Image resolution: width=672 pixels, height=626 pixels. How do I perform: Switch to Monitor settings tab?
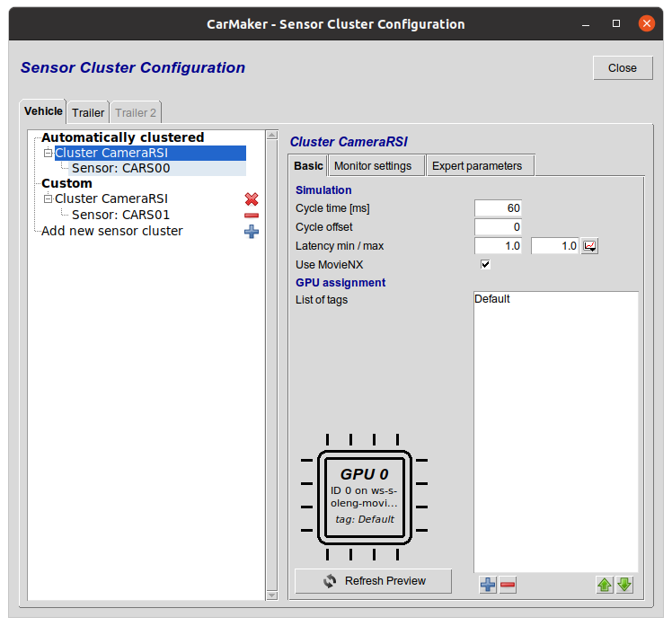(372, 166)
